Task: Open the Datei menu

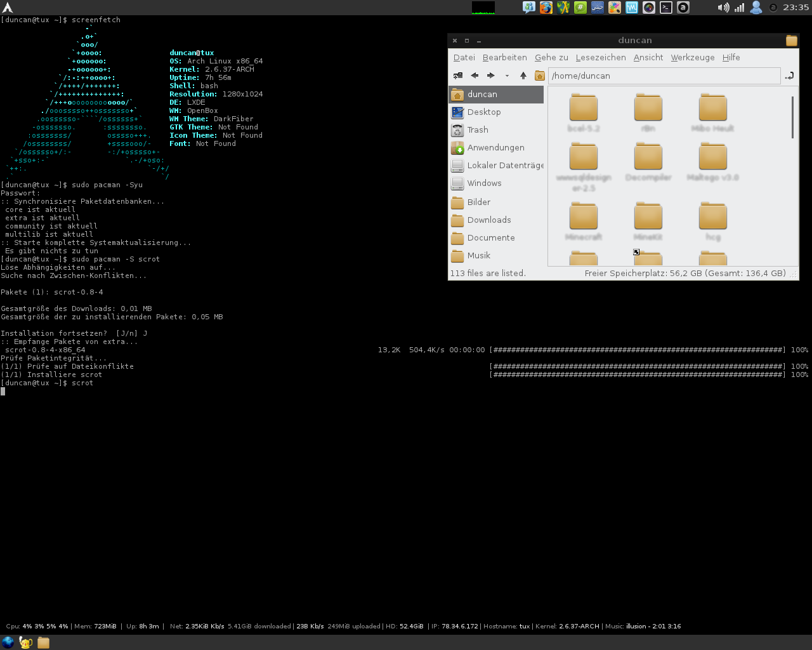Action: click(464, 57)
